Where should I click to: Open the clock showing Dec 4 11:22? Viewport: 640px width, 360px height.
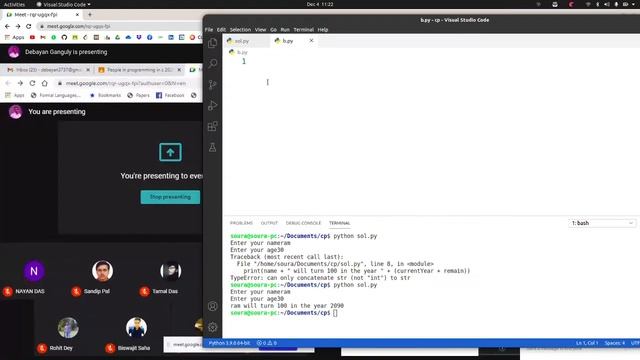coord(320,4)
